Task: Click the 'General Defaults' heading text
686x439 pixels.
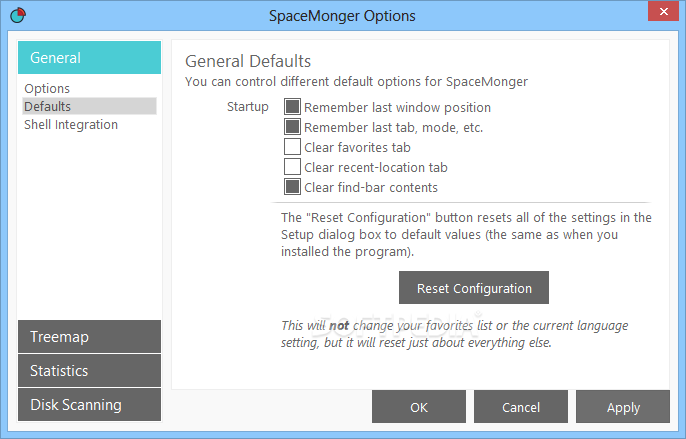Action: click(x=248, y=61)
